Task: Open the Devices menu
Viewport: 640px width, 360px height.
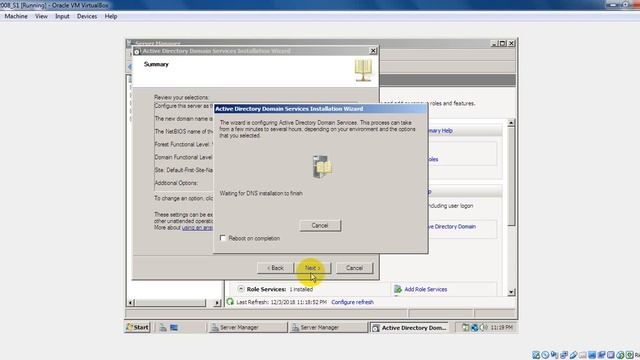Action: pyautogui.click(x=87, y=16)
